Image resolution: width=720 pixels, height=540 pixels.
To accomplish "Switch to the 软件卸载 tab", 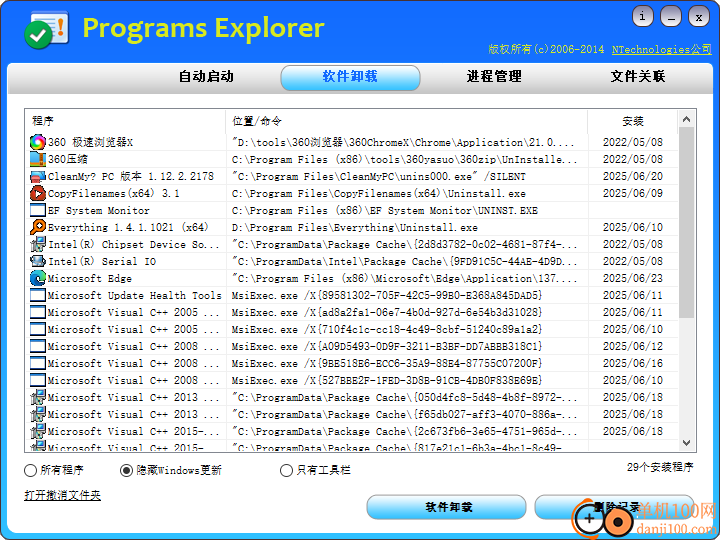I will point(350,77).
